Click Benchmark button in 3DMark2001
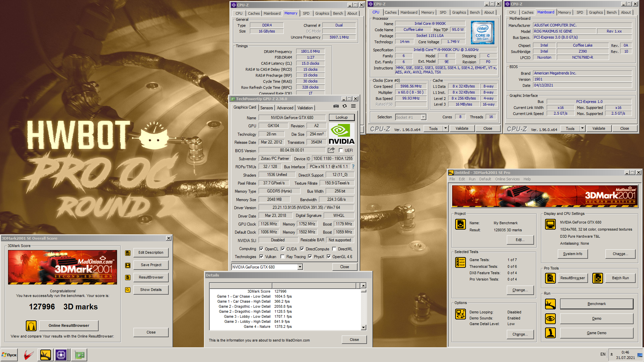 click(596, 304)
